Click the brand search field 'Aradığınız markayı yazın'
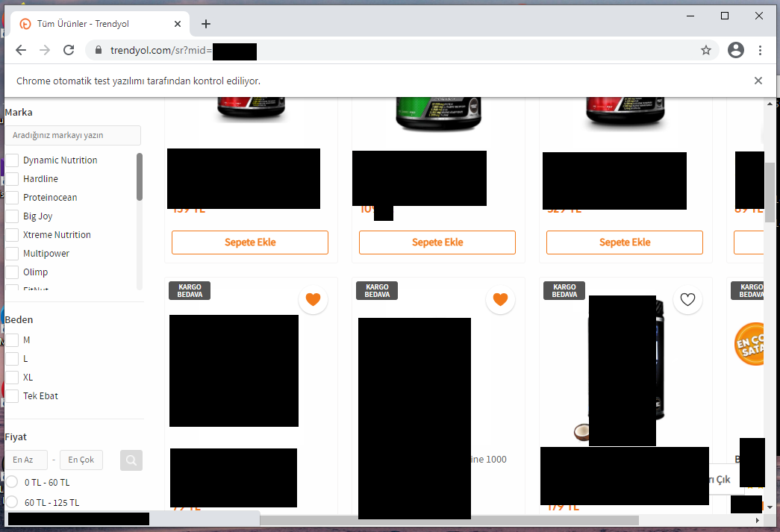The width and height of the screenshot is (780, 532). coord(73,135)
